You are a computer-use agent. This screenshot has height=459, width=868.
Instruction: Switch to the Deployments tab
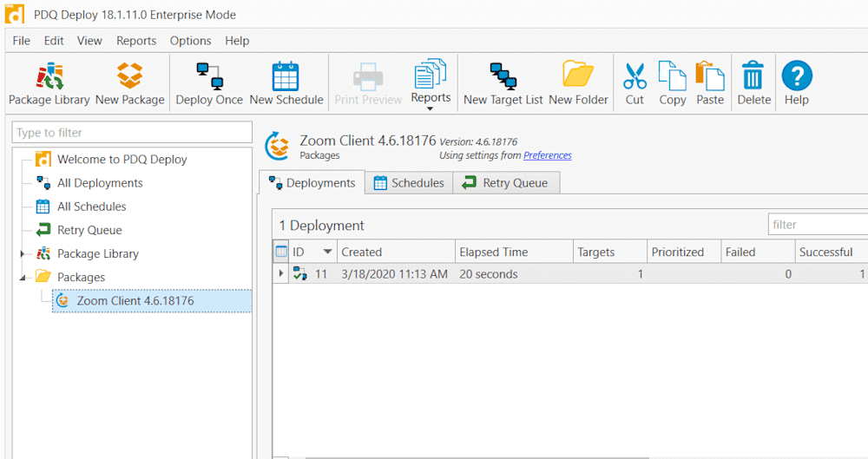(x=312, y=183)
